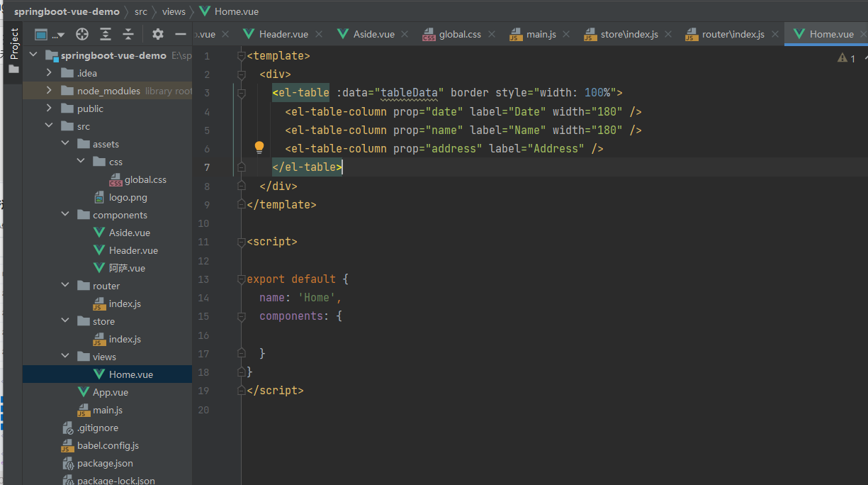Select global.css in project tree
The height and width of the screenshot is (485, 868).
click(137, 179)
